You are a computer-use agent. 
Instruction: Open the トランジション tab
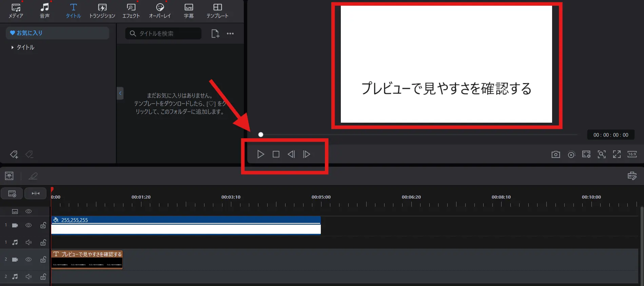[102, 11]
